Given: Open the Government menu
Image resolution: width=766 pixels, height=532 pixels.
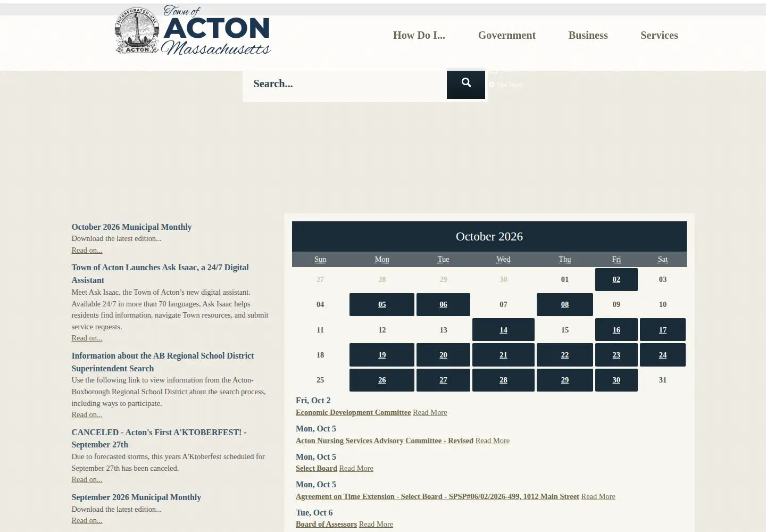Looking at the screenshot, I should click(507, 35).
